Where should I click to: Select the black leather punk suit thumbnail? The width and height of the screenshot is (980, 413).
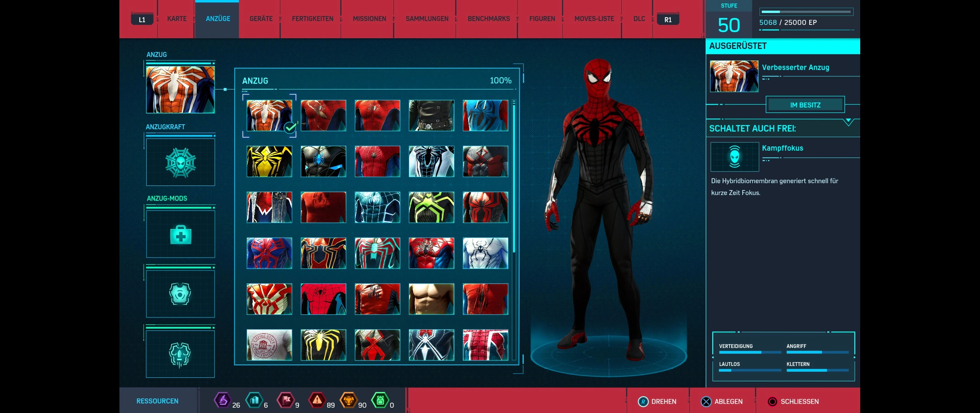[x=431, y=115]
